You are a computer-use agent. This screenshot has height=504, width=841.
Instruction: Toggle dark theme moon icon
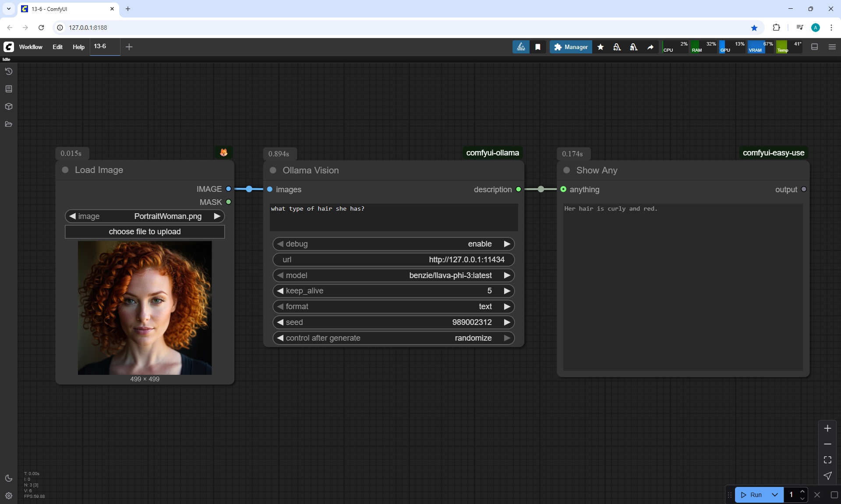coord(9,478)
